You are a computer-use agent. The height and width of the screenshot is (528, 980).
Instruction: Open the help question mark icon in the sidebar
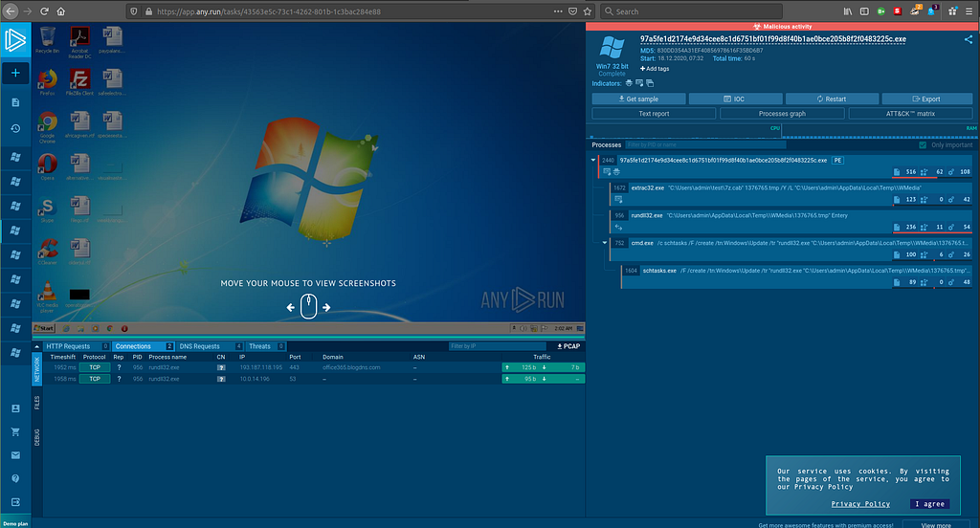[x=15, y=478]
